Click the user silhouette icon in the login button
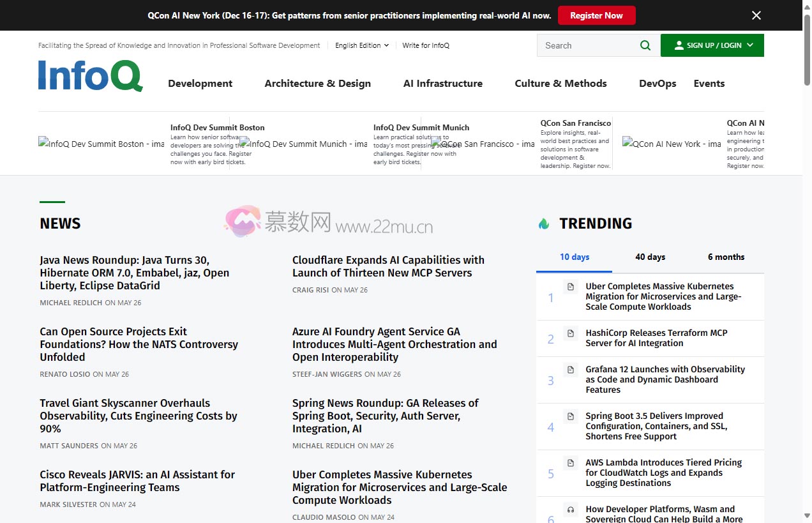The width and height of the screenshot is (812, 523). tap(679, 45)
